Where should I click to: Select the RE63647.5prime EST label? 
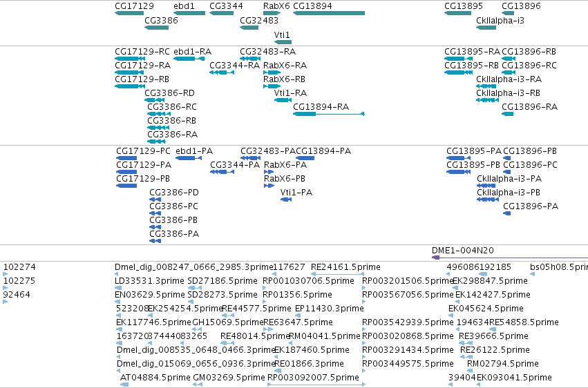point(298,323)
